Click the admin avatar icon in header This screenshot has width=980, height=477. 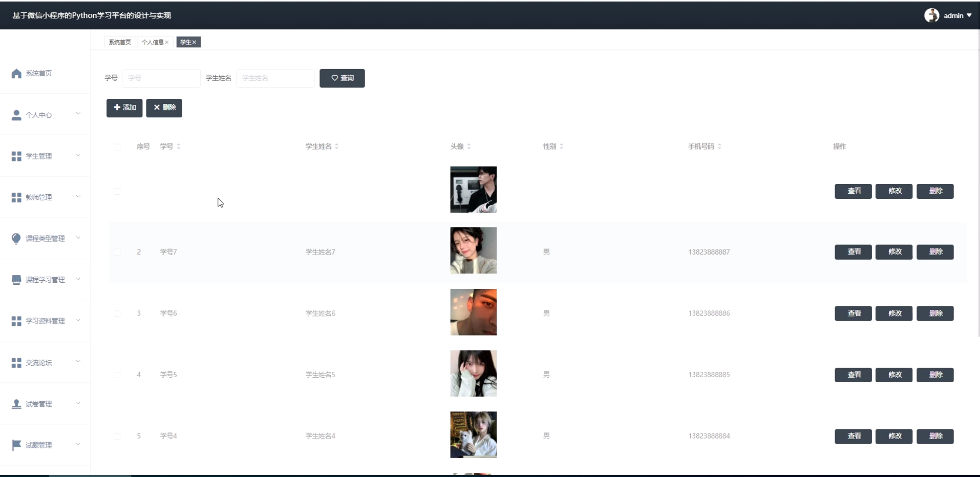(931, 15)
